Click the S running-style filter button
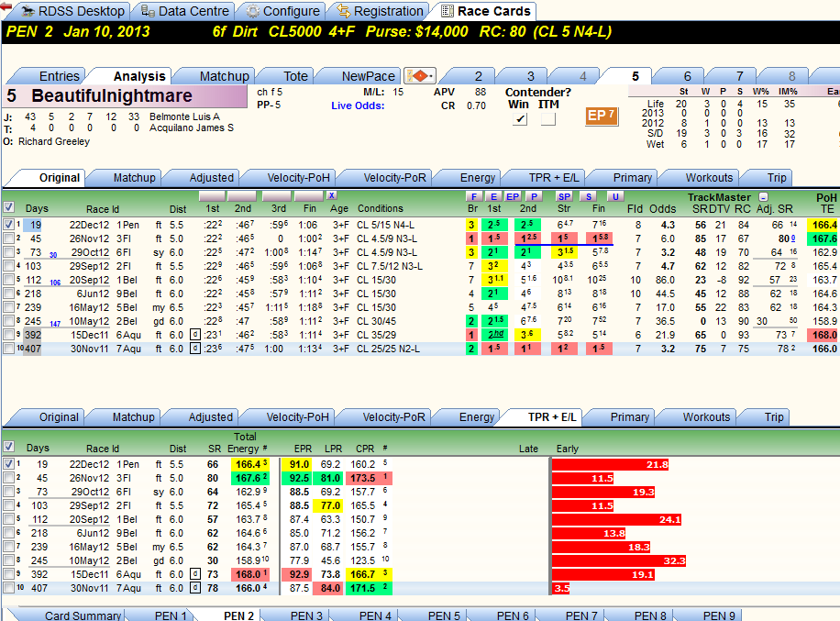Image resolution: width=840 pixels, height=621 pixels. 588,196
